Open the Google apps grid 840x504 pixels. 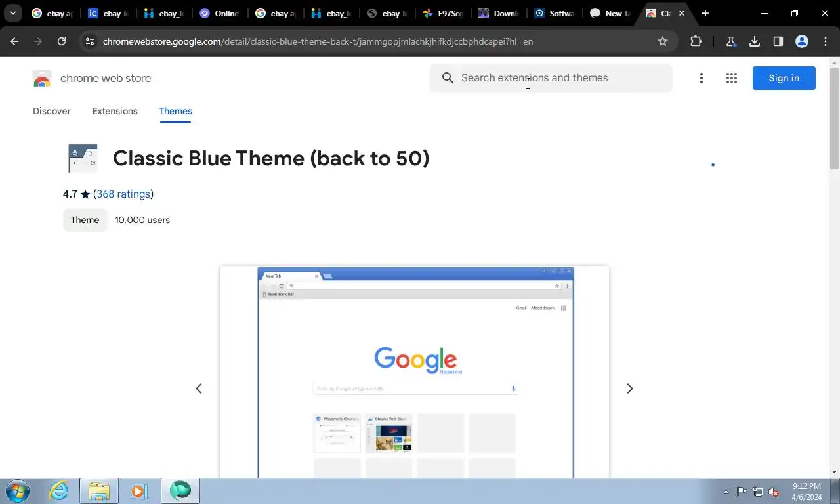[x=732, y=78]
